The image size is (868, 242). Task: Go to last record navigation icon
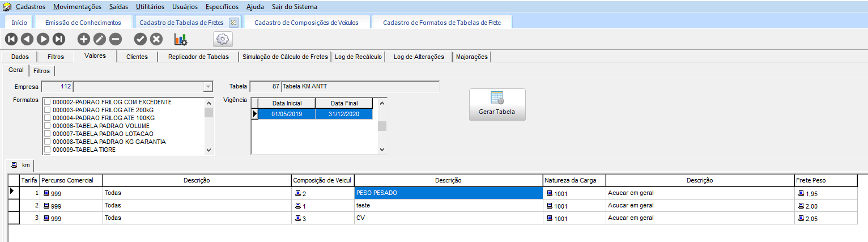[59, 39]
